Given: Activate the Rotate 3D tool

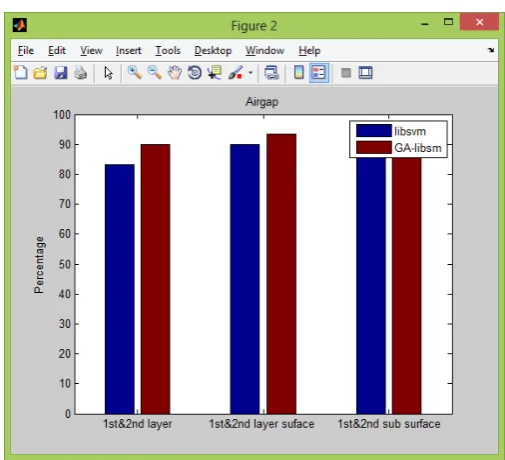Looking at the screenshot, I should pos(195,72).
